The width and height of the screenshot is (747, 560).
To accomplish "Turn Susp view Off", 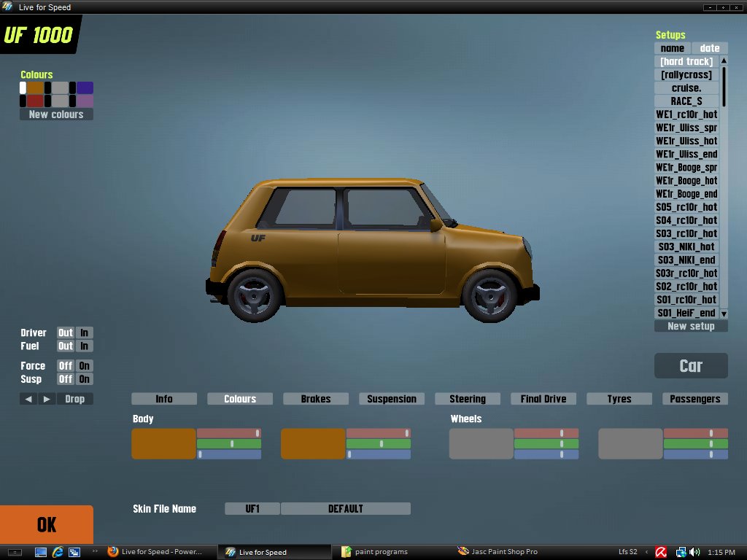I will coord(66,379).
